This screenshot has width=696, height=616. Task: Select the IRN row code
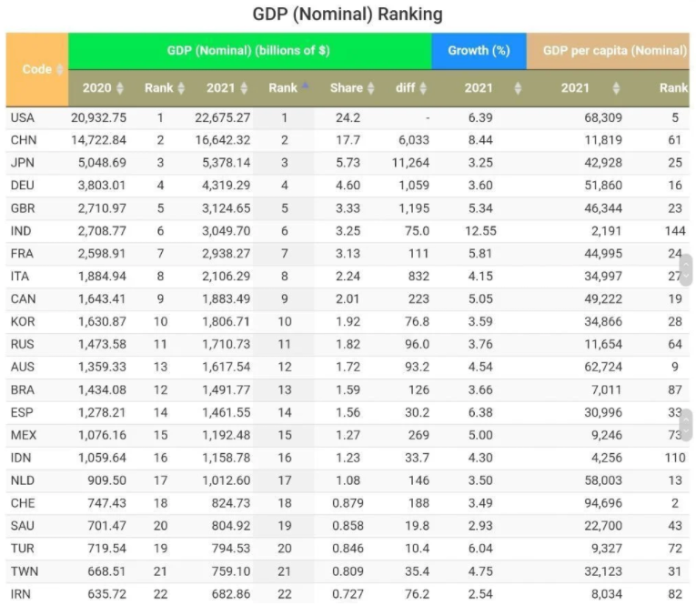tap(20, 594)
